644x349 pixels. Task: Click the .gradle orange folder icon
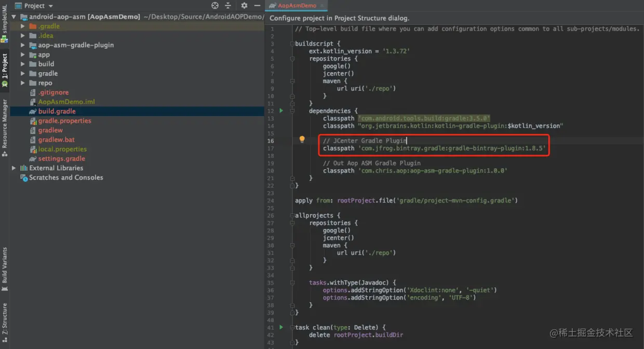tap(33, 26)
